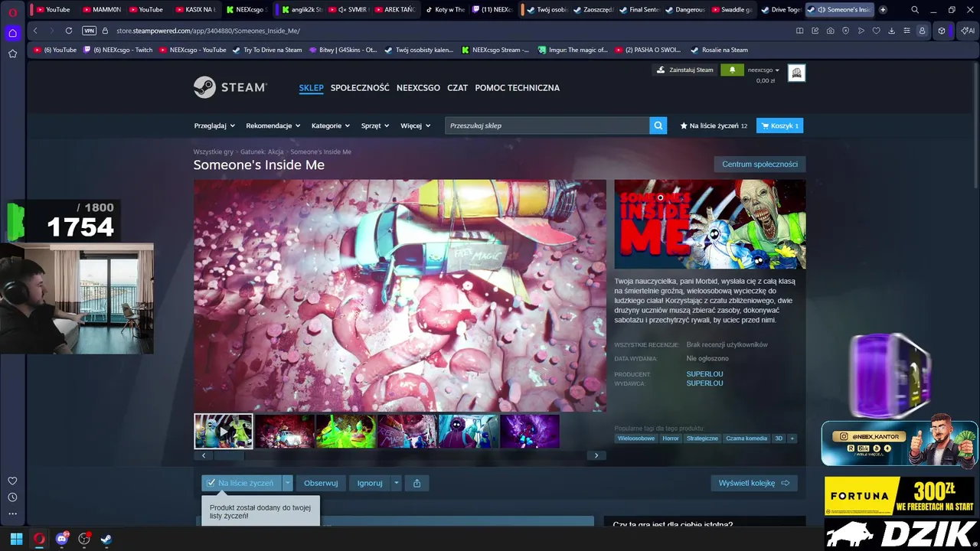Click the browser address bar URL

point(208,31)
